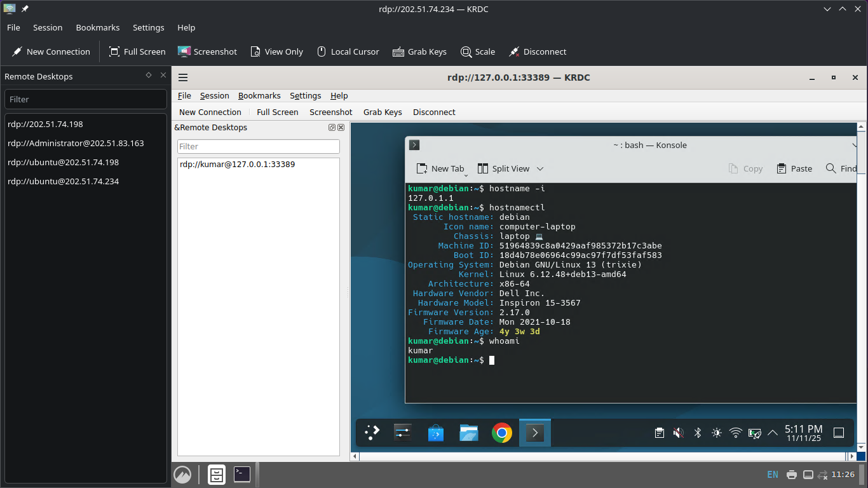Open the KDE application launcher in remote desktop
This screenshot has height=488, width=868.
coord(372,433)
